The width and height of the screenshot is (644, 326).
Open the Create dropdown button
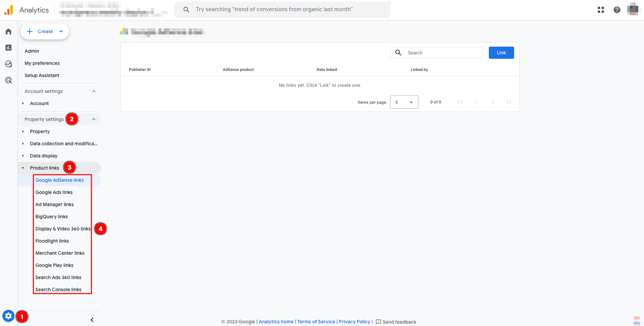click(45, 31)
